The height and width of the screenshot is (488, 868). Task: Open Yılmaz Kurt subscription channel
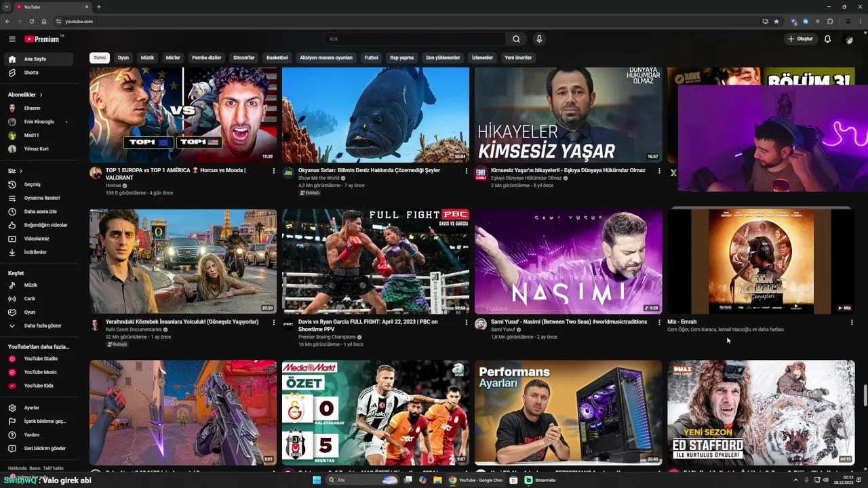[x=38, y=148]
